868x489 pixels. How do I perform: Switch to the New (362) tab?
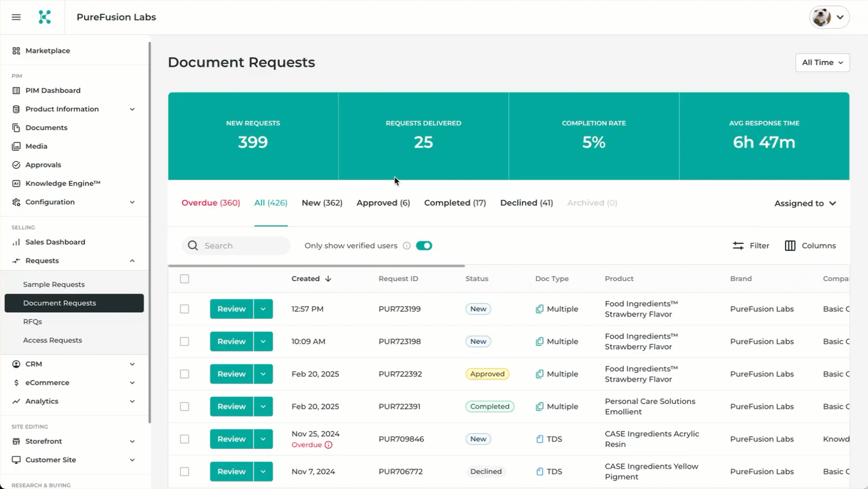322,203
